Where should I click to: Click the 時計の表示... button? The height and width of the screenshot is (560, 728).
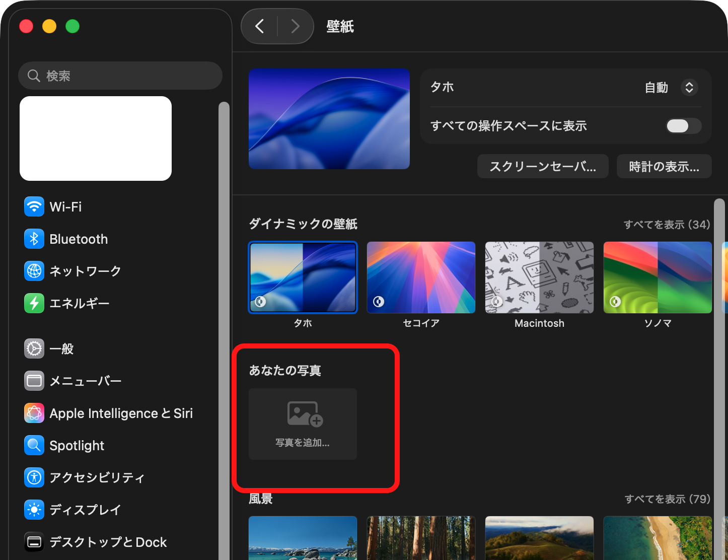[664, 166]
